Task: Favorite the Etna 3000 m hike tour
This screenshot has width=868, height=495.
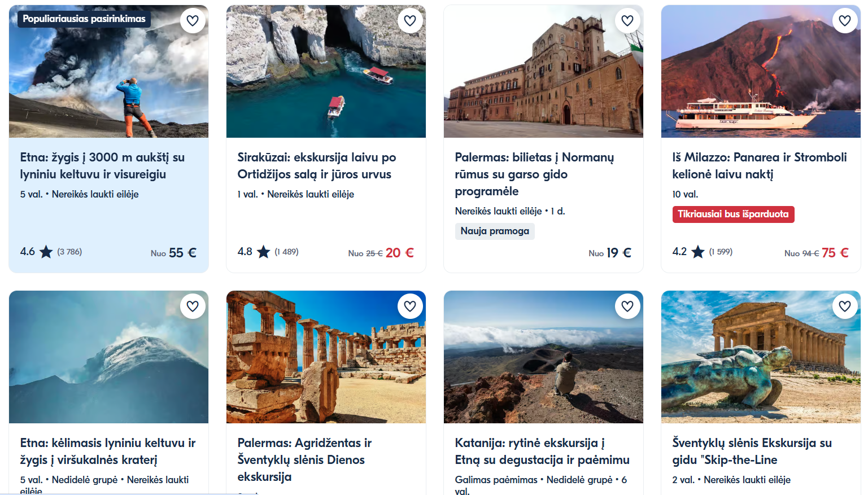Action: [x=193, y=21]
